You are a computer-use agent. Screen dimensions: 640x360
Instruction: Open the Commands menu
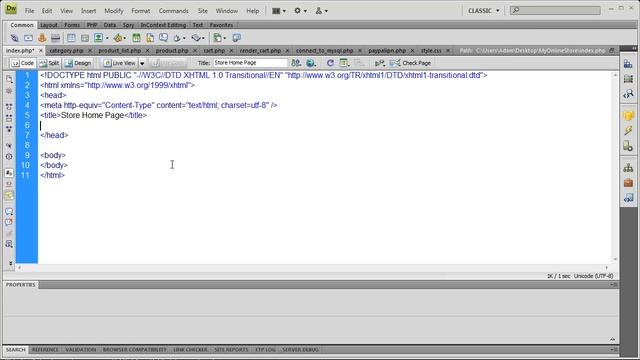coord(173,11)
